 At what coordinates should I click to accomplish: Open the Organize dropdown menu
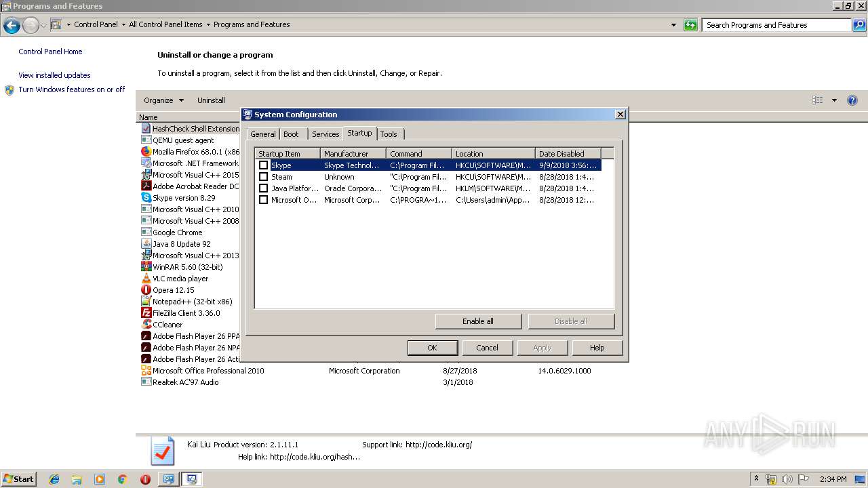(x=163, y=100)
